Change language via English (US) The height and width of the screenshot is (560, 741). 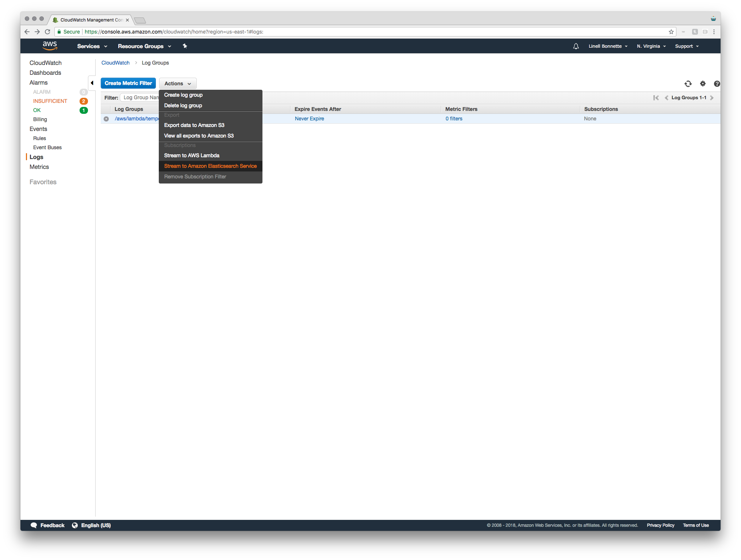coord(92,525)
